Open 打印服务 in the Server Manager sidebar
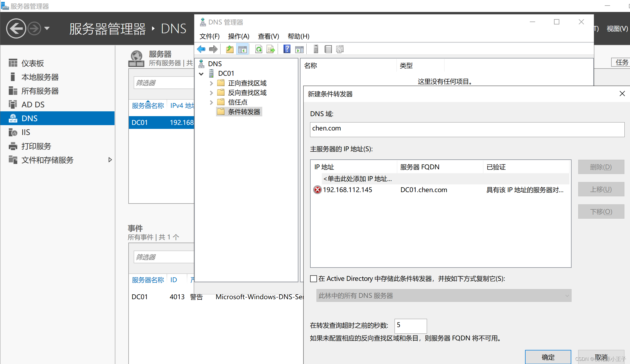Viewport: 630px width, 364px height. 36,146
